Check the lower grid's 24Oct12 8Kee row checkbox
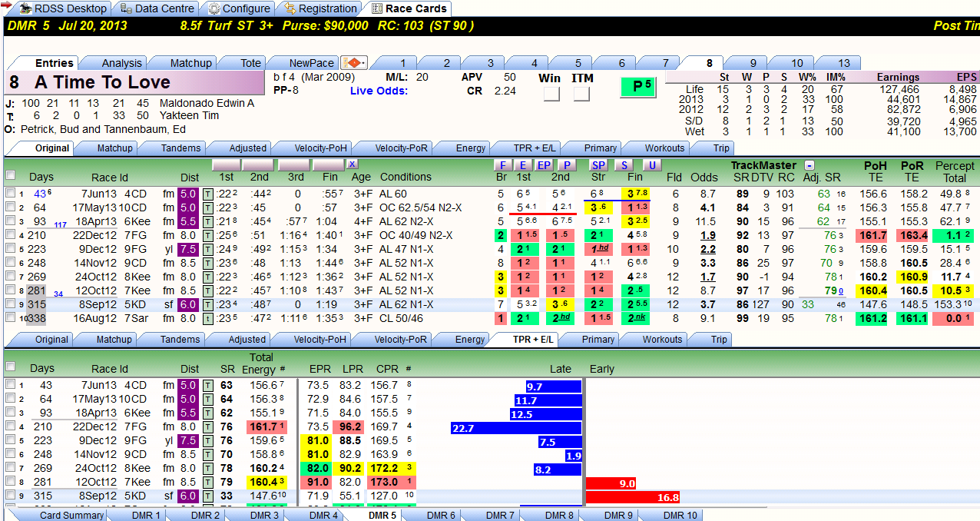 (x=11, y=468)
